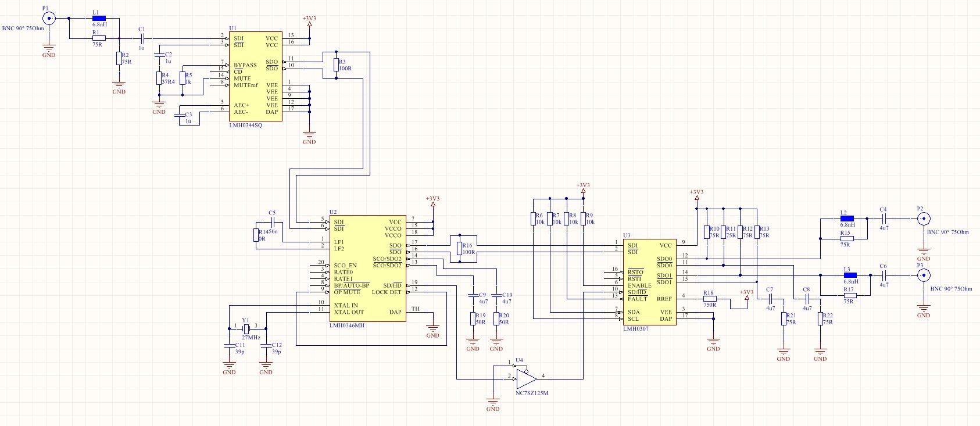
Task: Click the RREF pin label on U3
Action: point(664,299)
